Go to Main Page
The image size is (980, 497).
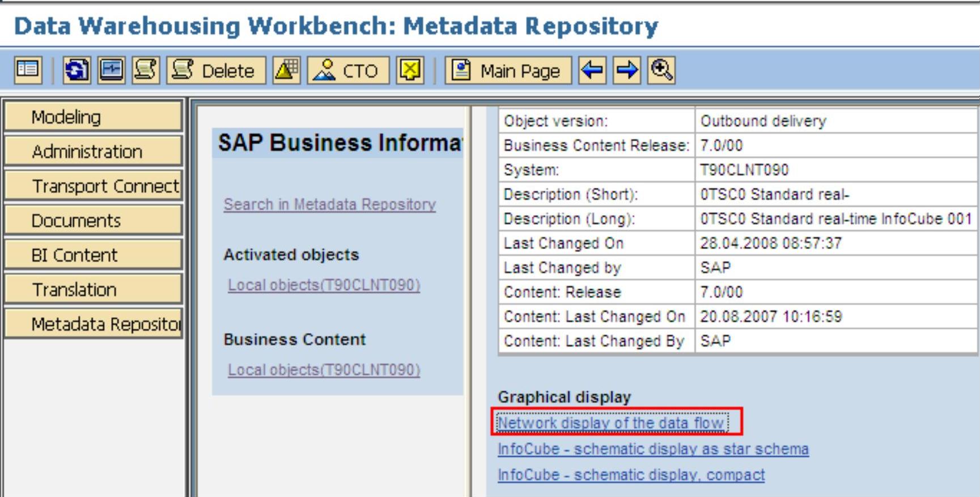click(x=508, y=70)
